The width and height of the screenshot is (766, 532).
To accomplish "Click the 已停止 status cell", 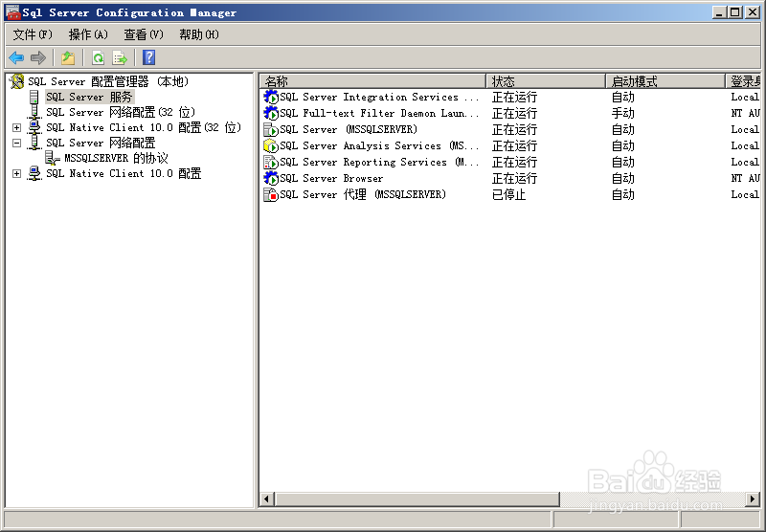I will [x=508, y=195].
